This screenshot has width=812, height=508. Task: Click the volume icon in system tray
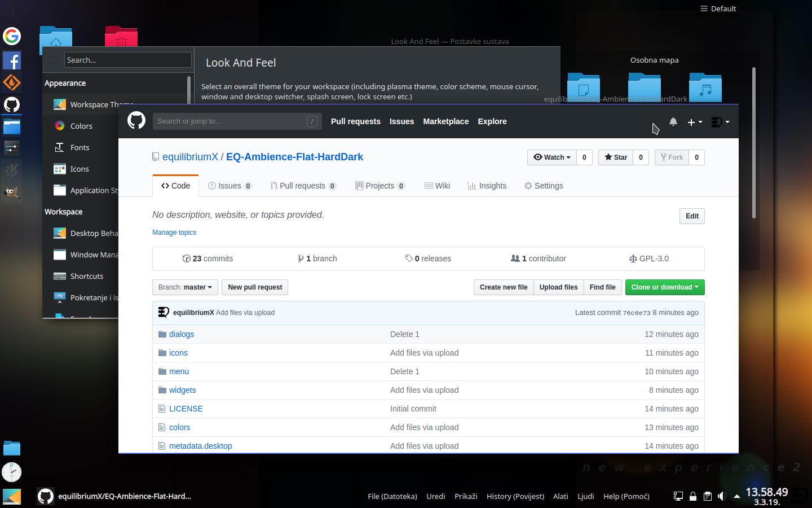pyautogui.click(x=722, y=496)
